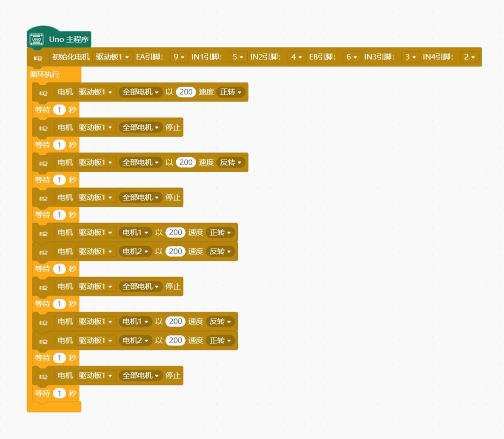The image size is (504, 439).
Task: Open 电机1 dropdown in the 正转 block
Action: 135,232
